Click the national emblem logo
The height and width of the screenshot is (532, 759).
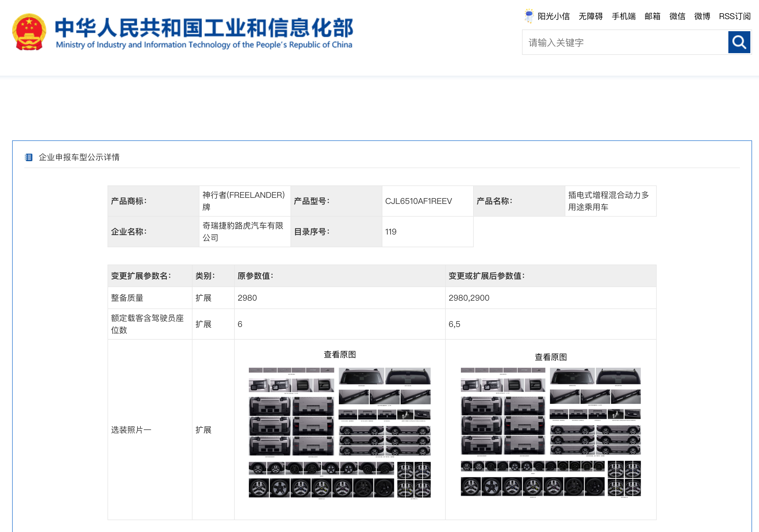pyautogui.click(x=29, y=32)
